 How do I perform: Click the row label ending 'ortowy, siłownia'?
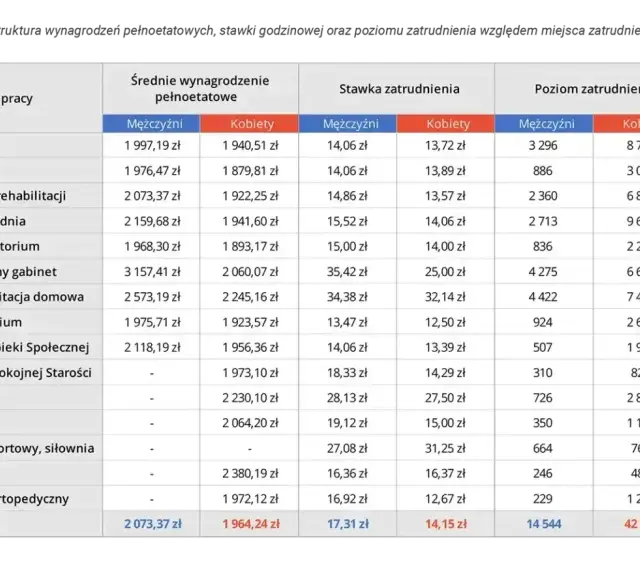(47, 449)
